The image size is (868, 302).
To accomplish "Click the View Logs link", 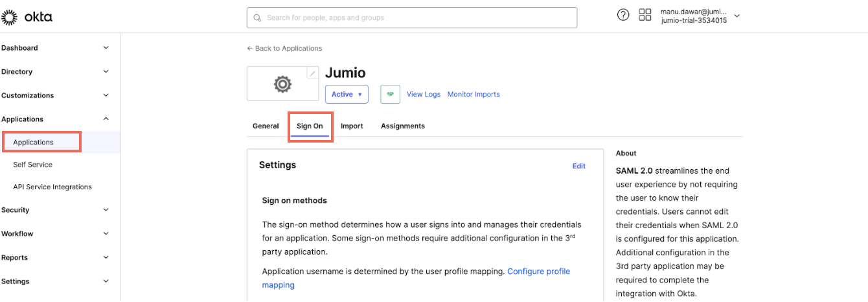I will click(x=424, y=94).
